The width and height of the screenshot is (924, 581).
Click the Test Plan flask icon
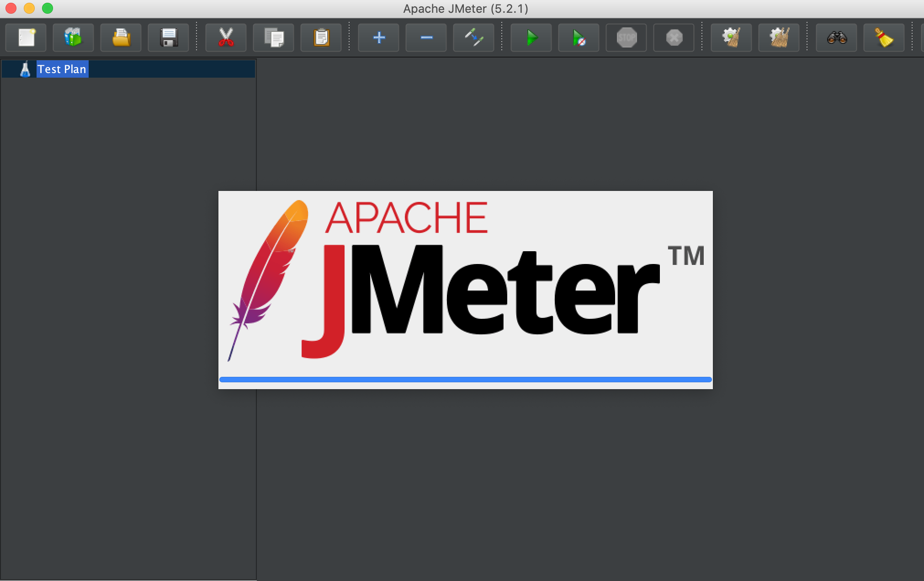(25, 69)
